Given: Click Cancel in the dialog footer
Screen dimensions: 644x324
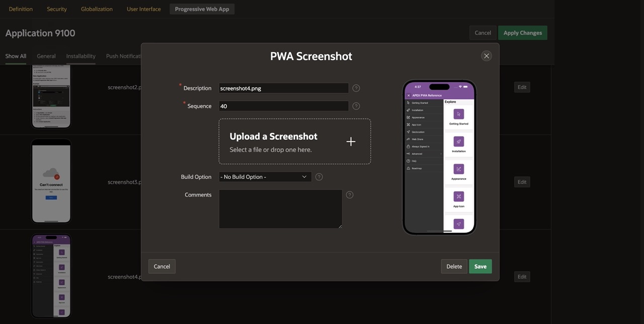Looking at the screenshot, I should (162, 267).
